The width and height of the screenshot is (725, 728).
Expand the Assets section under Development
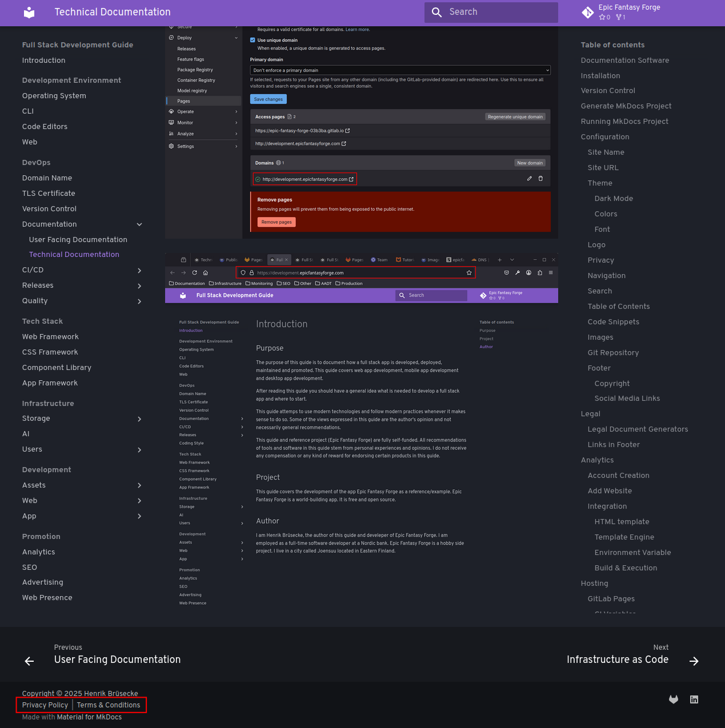tap(139, 485)
